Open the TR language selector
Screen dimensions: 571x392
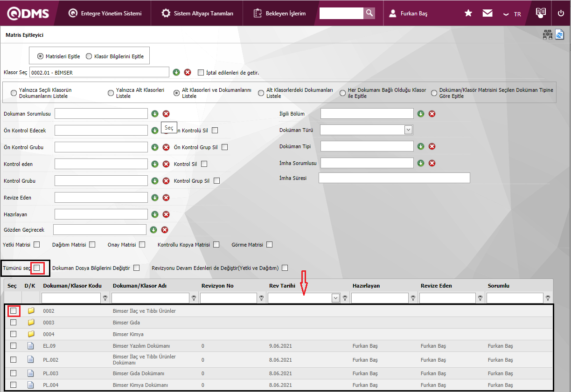(x=512, y=14)
